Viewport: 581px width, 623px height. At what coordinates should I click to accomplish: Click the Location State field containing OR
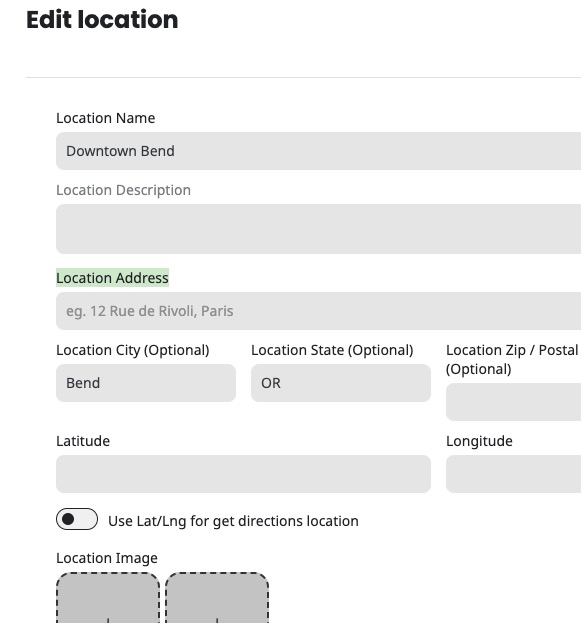point(341,383)
